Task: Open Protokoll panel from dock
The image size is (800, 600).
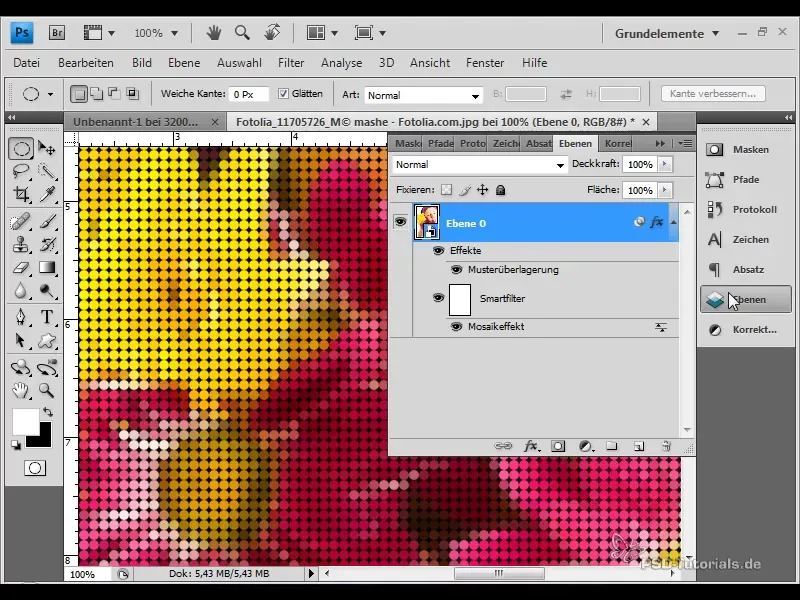Action: coord(745,209)
